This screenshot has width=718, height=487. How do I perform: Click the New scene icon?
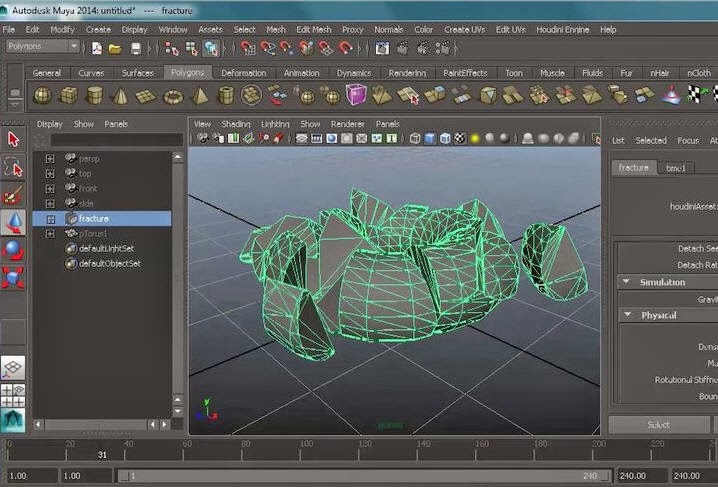[97, 48]
